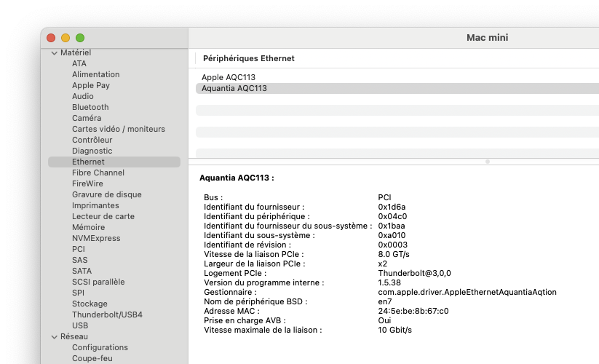Collapse the Matériel section chevron

[x=54, y=53]
